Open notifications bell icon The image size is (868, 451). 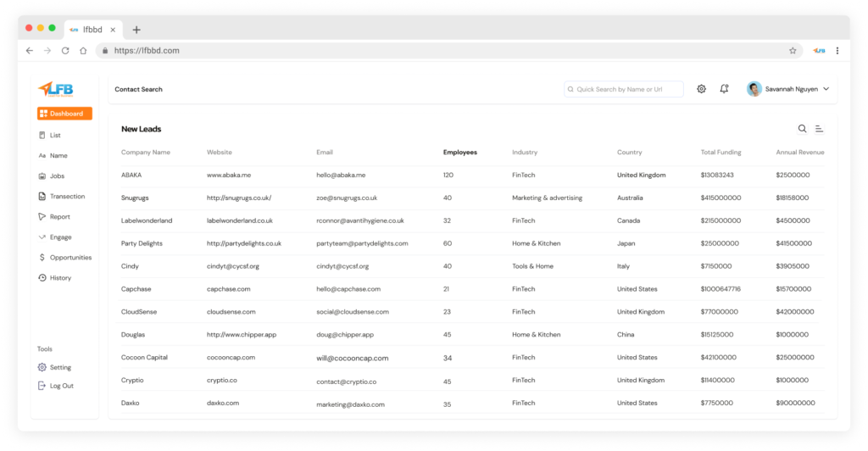click(724, 88)
